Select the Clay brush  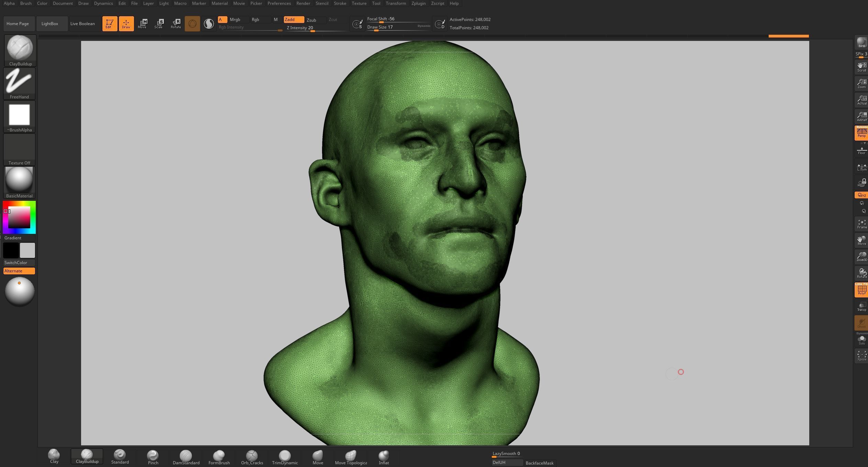tap(54, 457)
